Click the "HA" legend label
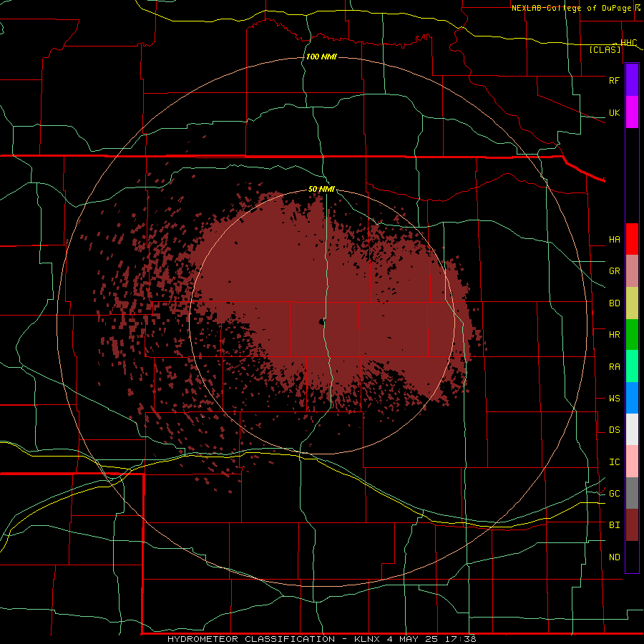 615,240
